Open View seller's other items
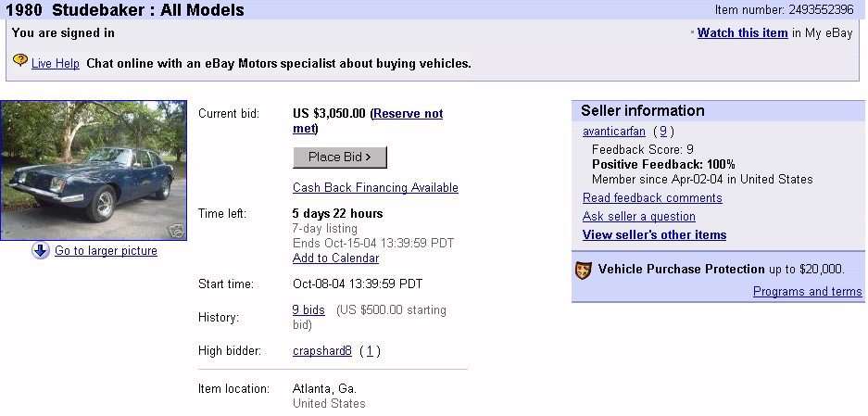Viewport: 868px width, 416px height. pyautogui.click(x=654, y=235)
